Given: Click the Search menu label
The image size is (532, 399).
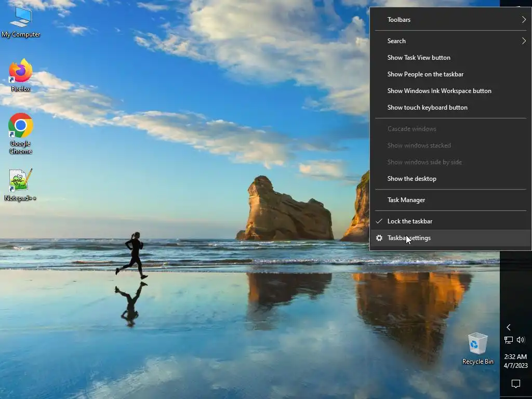Looking at the screenshot, I should coord(396,41).
